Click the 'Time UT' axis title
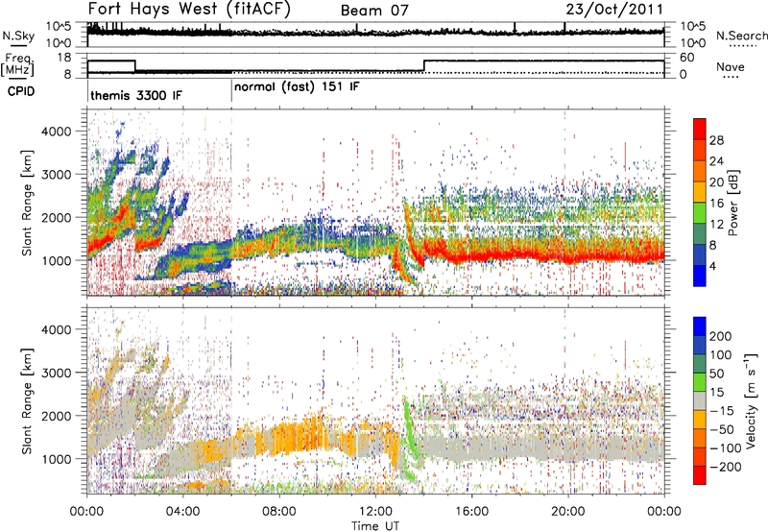 (x=375, y=526)
